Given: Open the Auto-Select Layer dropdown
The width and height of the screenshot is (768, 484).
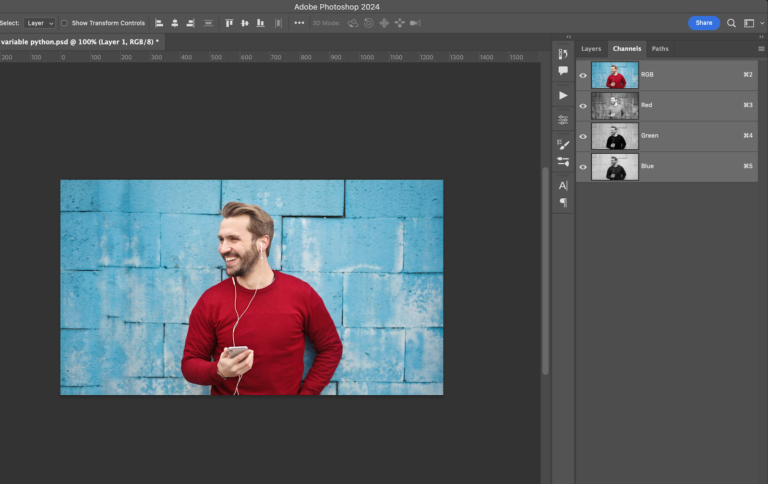Looking at the screenshot, I should tap(40, 23).
